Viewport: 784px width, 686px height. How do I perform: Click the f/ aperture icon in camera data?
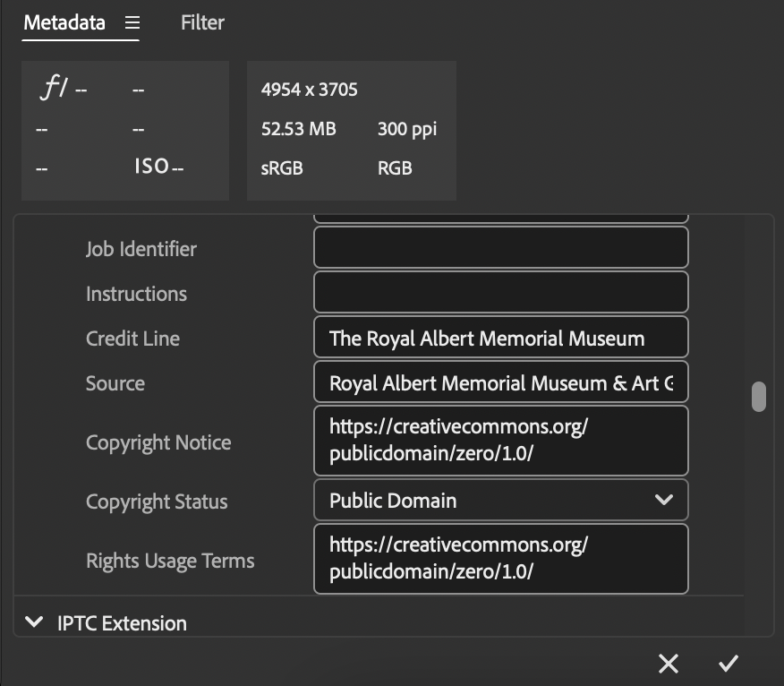click(54, 88)
